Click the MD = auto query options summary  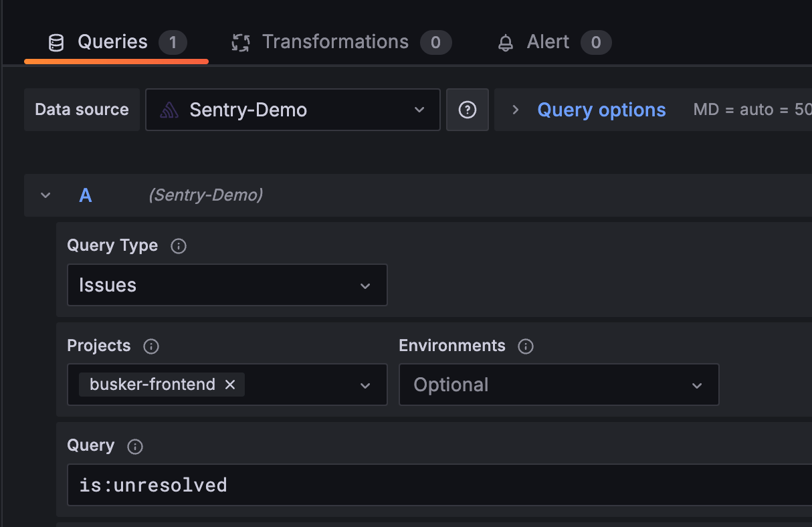[x=752, y=110]
